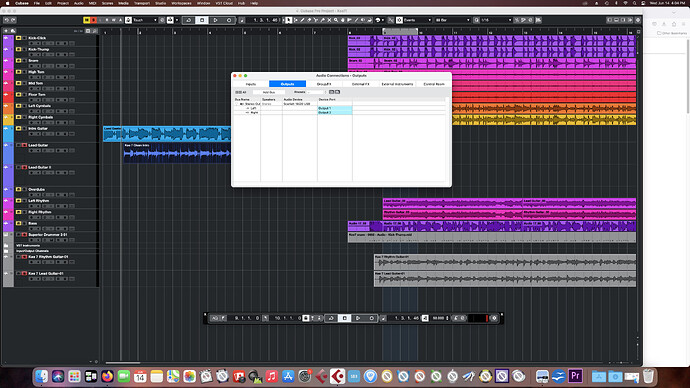Open Premiere Pro in the Dock
Viewport: 690px width, 388px height.
point(576,376)
